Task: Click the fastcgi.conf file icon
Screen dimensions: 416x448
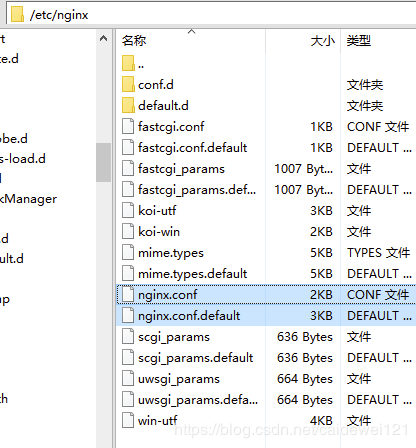Action: click(x=128, y=126)
